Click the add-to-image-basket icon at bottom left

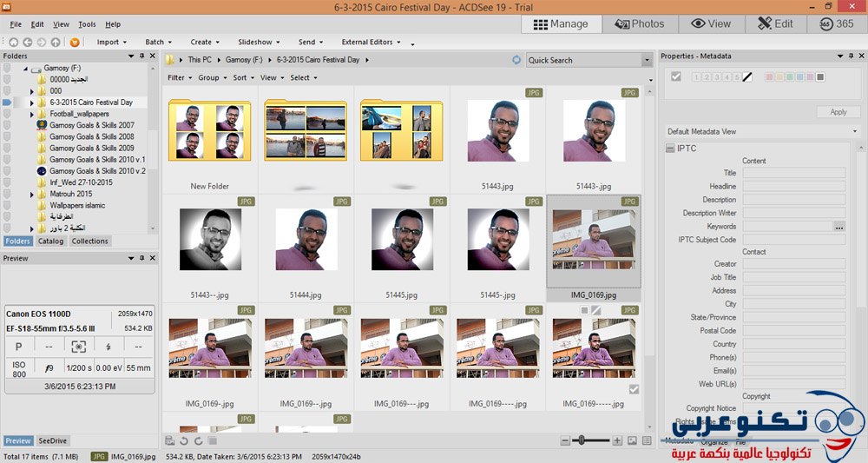(170, 440)
